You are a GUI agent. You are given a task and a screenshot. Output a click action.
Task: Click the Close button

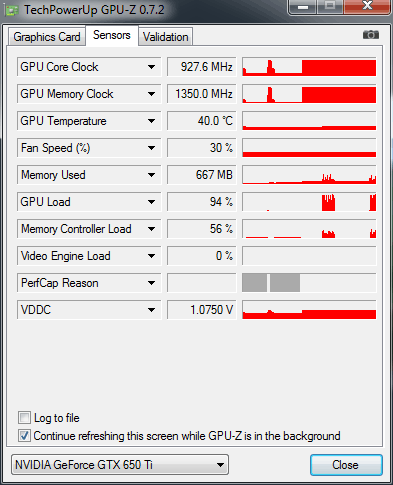coord(346,465)
